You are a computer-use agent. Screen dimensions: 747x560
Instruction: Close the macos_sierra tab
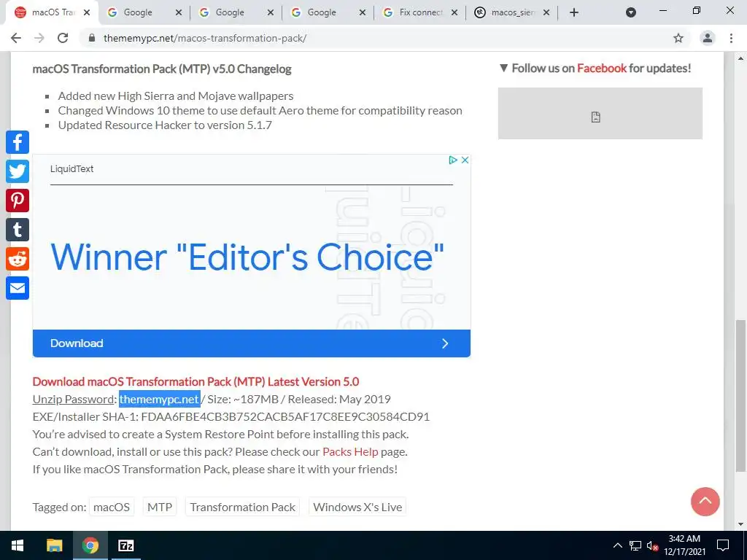coord(546,12)
